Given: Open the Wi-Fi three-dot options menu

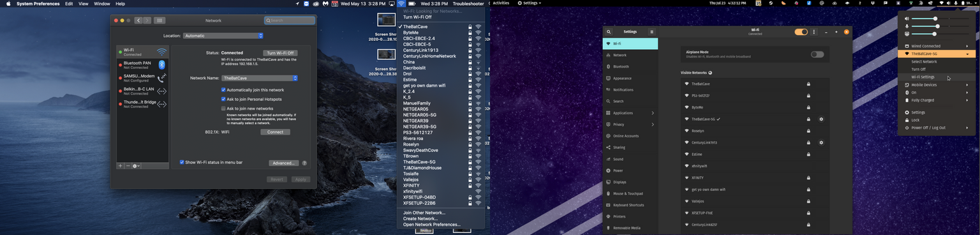Looking at the screenshot, I should (813, 32).
